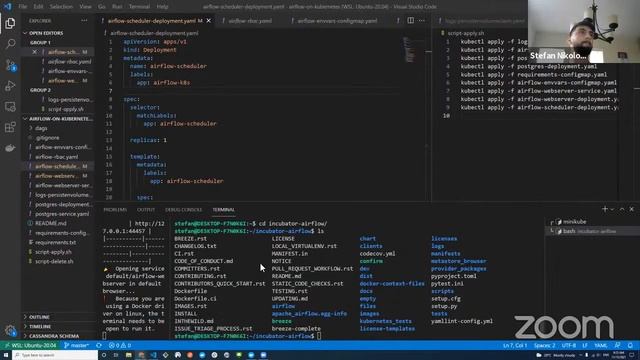Expand the Cassandra Schema section
This screenshot has height=360, width=640.
tap(54, 336)
